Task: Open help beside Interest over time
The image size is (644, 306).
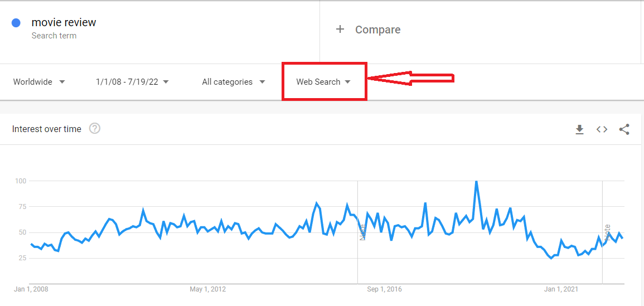Action: [95, 129]
